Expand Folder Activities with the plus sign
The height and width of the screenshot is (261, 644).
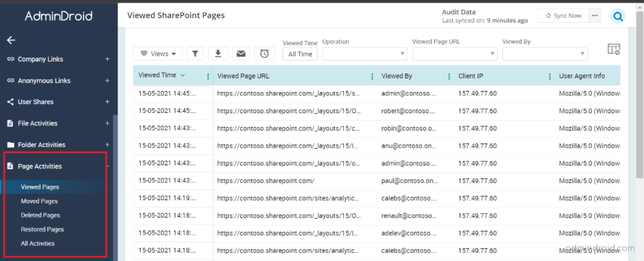click(x=107, y=145)
